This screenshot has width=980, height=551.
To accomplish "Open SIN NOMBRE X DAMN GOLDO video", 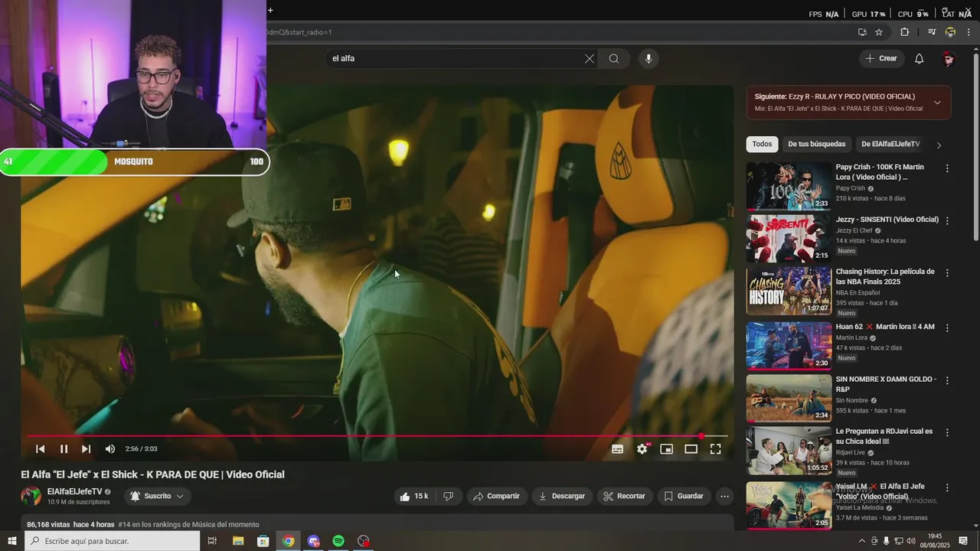I will pos(789,398).
